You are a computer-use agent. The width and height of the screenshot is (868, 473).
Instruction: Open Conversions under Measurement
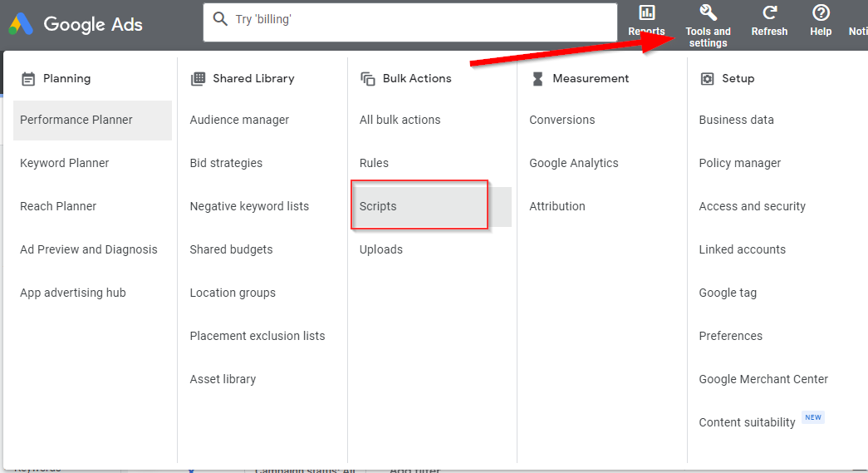coord(562,120)
